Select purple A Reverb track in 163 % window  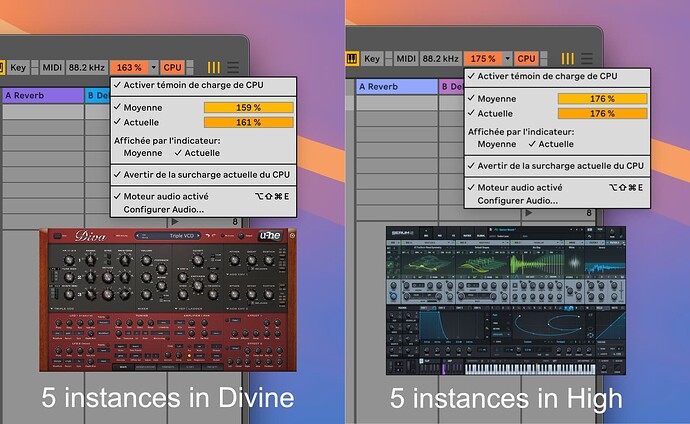(x=43, y=95)
